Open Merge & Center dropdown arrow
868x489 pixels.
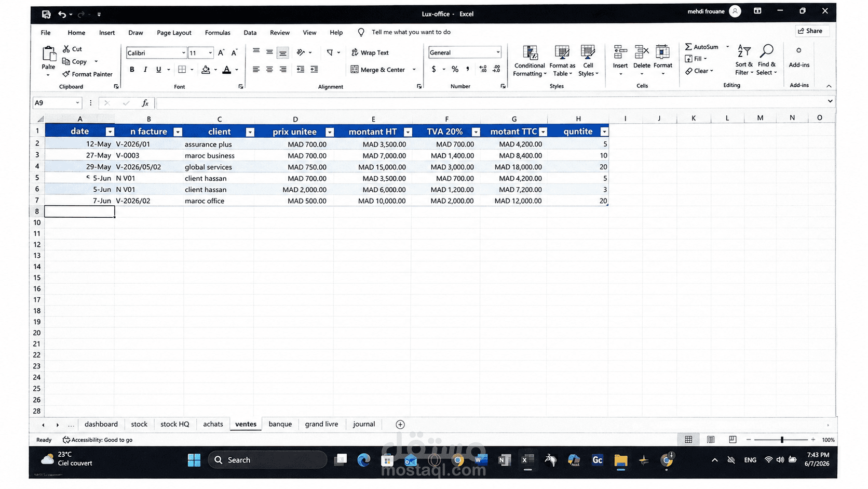coord(414,70)
